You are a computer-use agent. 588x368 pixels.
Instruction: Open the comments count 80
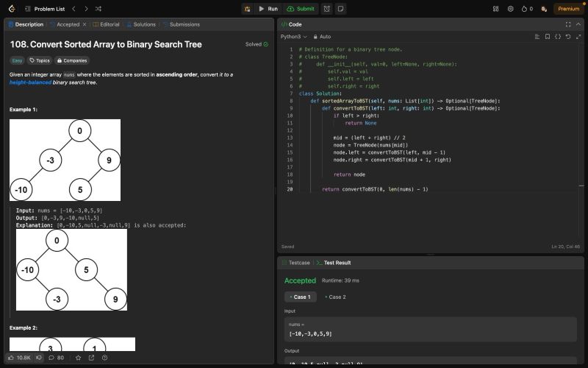pyautogui.click(x=57, y=358)
